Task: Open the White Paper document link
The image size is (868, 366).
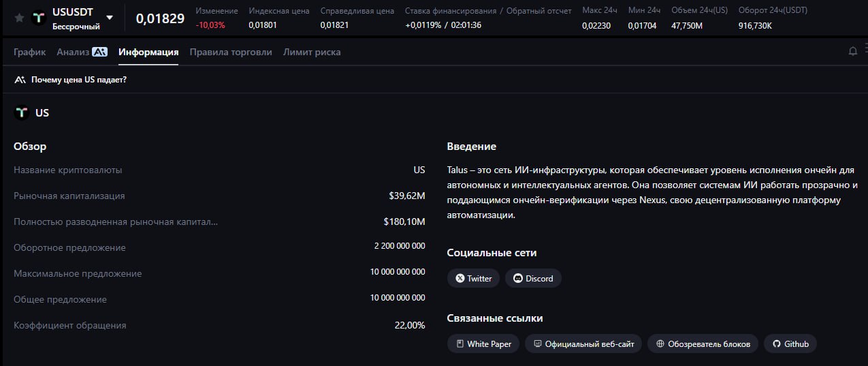Action: click(483, 344)
